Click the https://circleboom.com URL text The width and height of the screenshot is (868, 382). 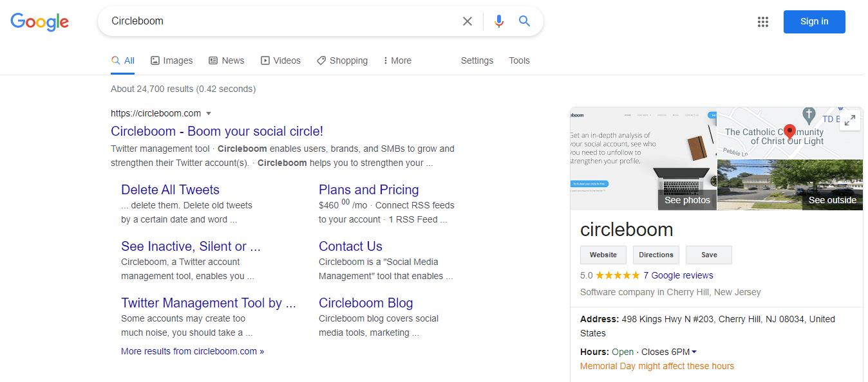pyautogui.click(x=156, y=113)
